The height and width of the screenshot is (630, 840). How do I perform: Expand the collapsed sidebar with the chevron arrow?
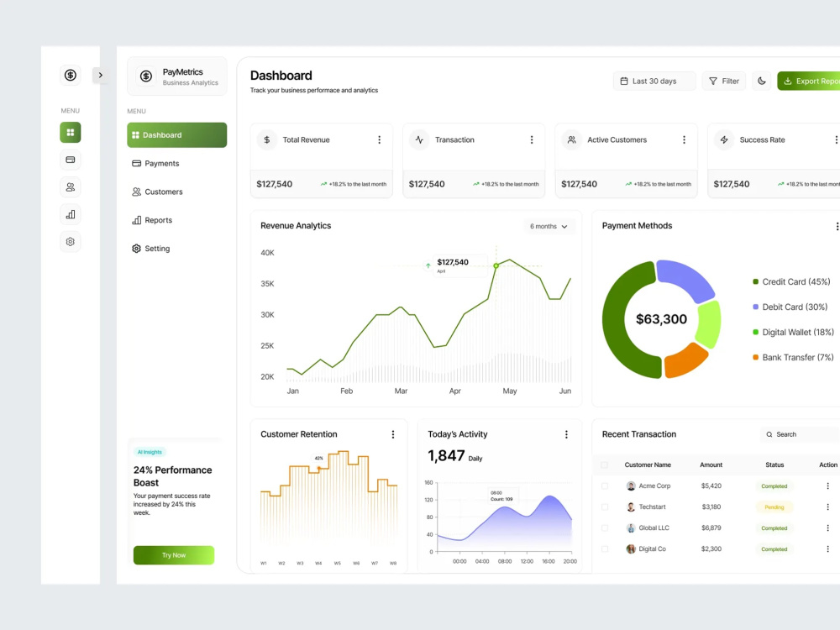click(x=100, y=75)
